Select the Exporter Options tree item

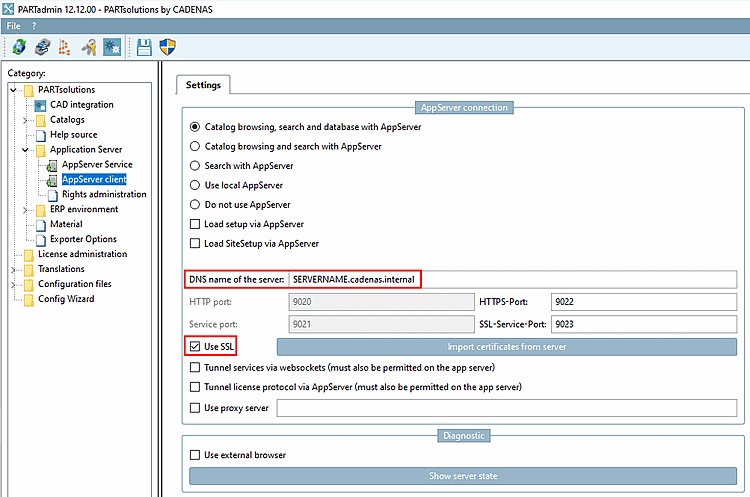click(83, 239)
